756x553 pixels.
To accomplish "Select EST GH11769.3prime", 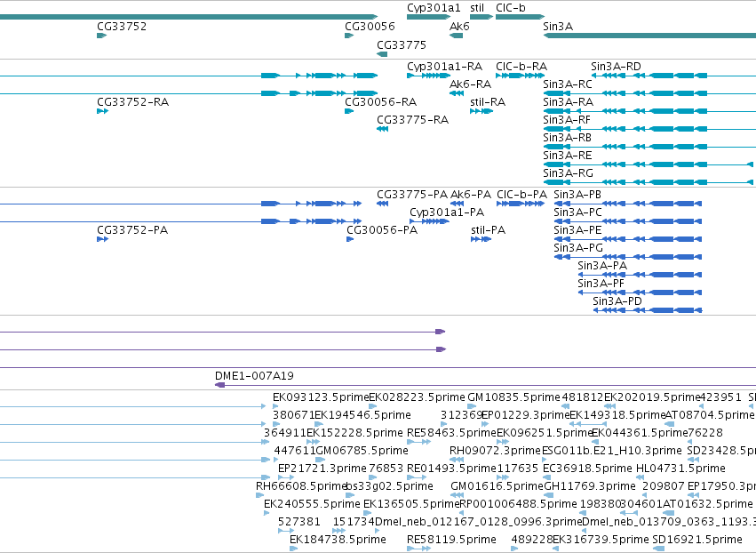I will (590, 486).
